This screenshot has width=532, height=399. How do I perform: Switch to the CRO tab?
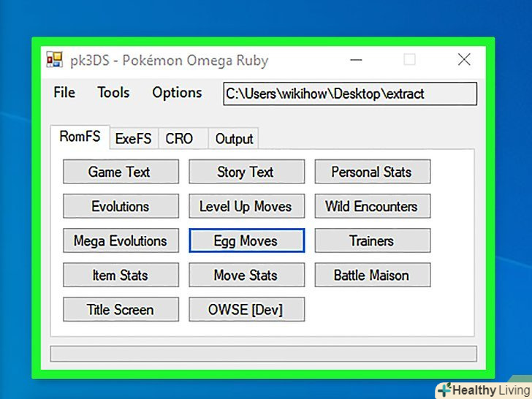[183, 138]
